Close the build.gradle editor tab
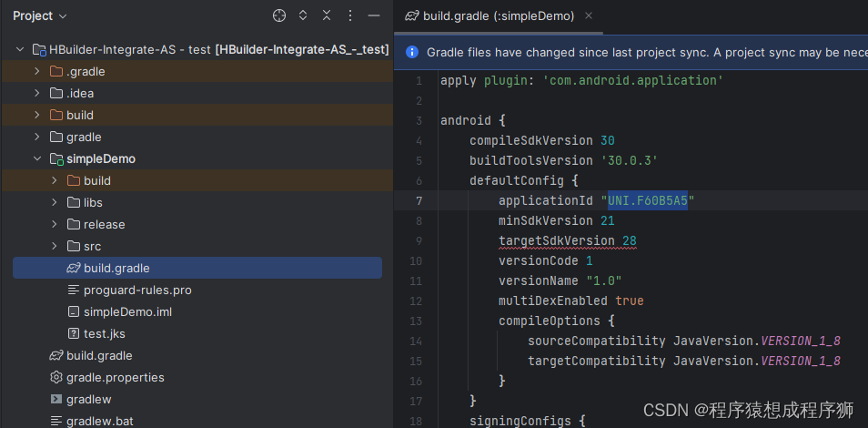 [589, 15]
